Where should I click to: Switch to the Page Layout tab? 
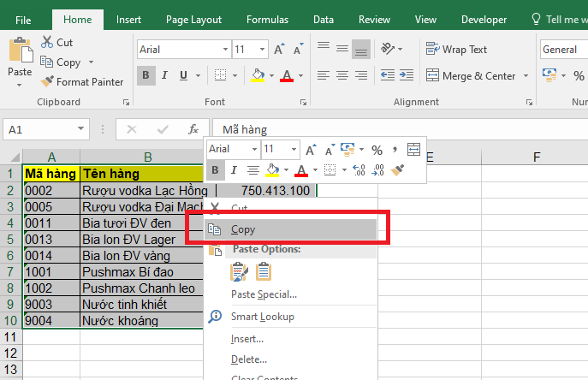click(193, 19)
